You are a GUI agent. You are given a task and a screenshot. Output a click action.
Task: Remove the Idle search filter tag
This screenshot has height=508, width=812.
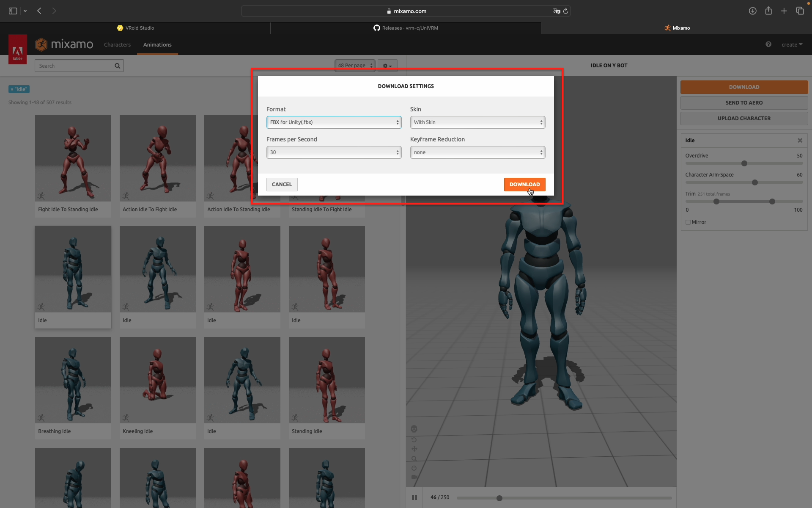click(x=12, y=89)
